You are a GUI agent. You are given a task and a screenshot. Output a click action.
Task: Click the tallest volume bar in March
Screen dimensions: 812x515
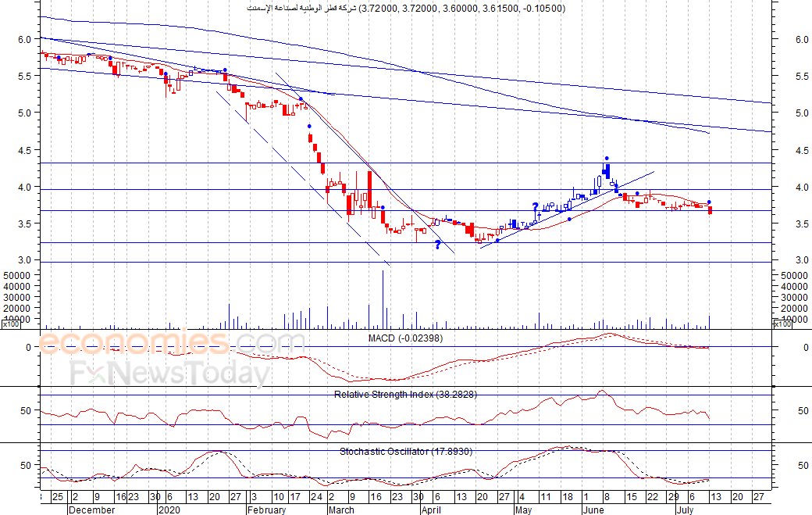click(x=383, y=299)
